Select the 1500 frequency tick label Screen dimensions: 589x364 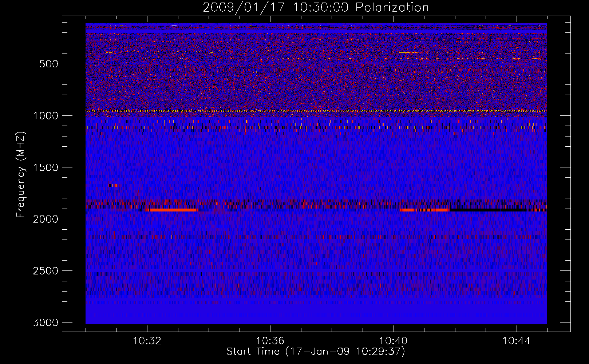pos(46,167)
